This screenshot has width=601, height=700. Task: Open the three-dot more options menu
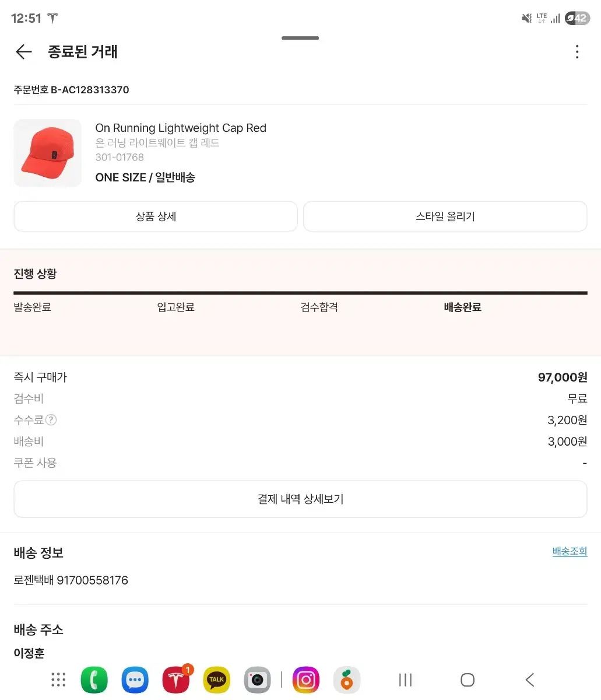click(x=577, y=52)
